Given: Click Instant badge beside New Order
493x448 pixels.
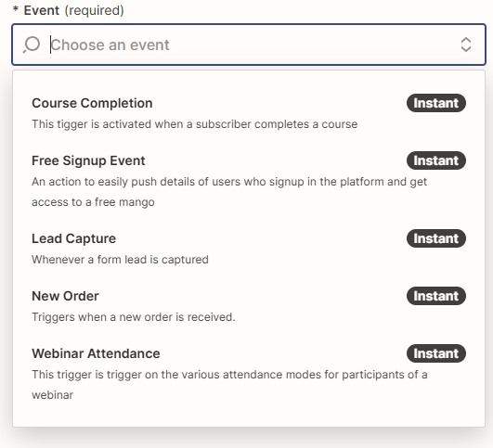Looking at the screenshot, I should tap(435, 296).
